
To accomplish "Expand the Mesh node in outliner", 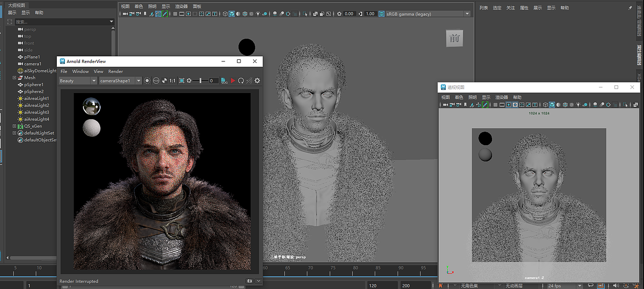I will (x=15, y=78).
